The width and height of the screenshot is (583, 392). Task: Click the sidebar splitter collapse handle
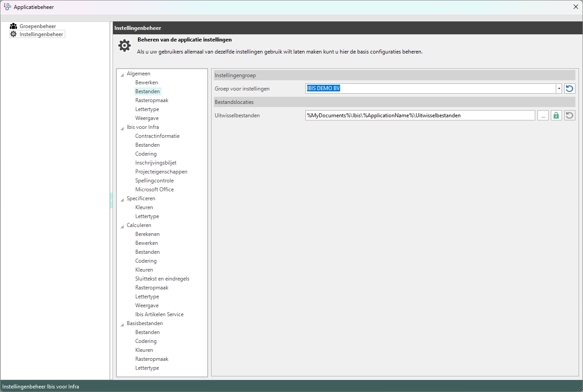pos(111,201)
